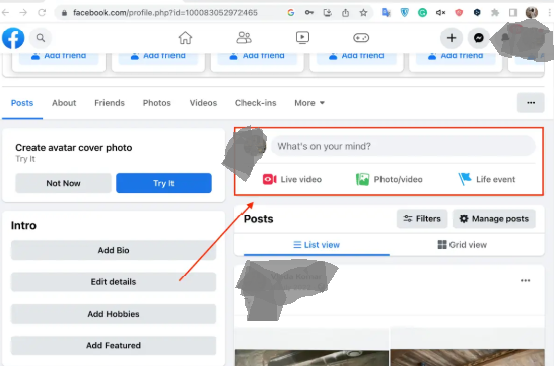
Task: Click Not Now for avatar cover
Action: [63, 183]
